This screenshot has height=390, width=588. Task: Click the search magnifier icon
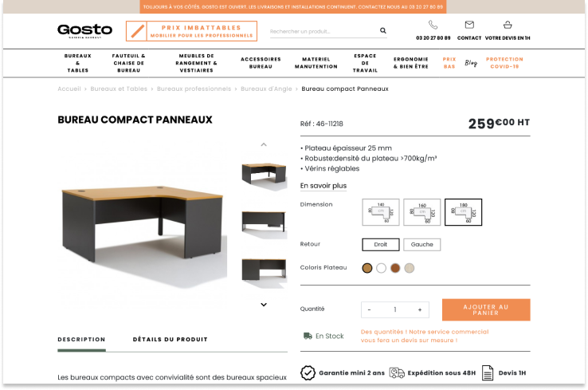pyautogui.click(x=383, y=30)
